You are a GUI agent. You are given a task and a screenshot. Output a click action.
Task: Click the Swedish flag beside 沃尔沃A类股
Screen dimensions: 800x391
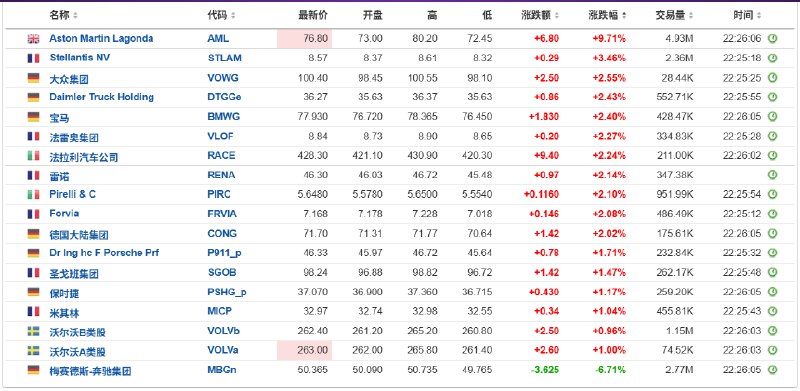click(33, 351)
